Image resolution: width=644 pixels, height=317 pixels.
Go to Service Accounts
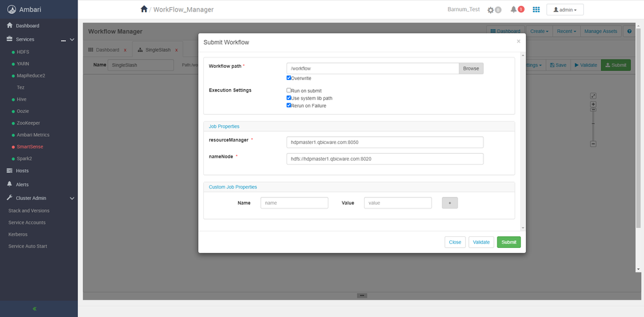tap(26, 223)
